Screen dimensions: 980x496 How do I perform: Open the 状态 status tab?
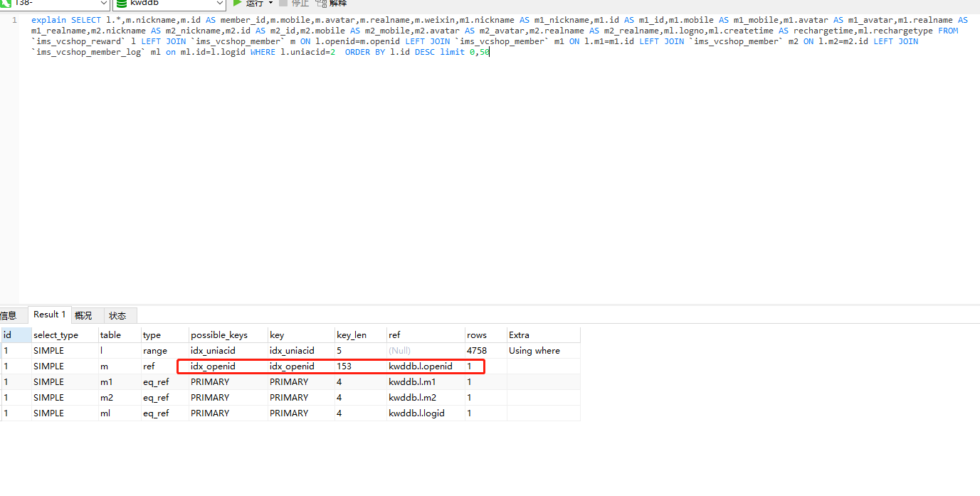point(117,315)
